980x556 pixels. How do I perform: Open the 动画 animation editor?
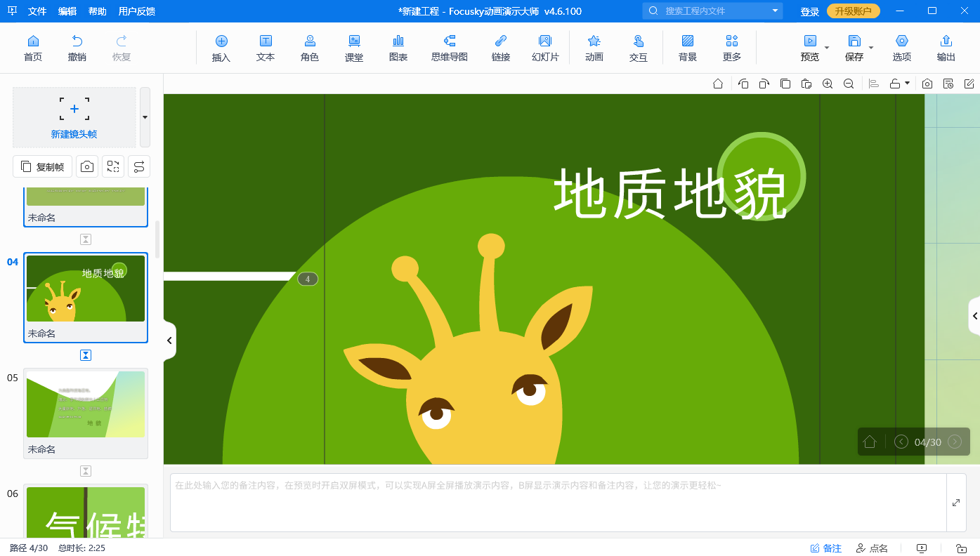point(594,48)
